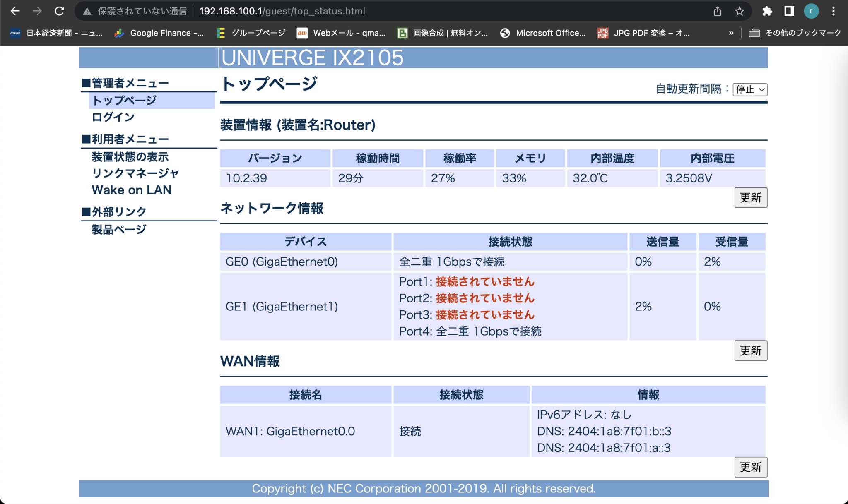Screen dimensions: 848x504
Task: Click the 更新 button under 装置情報
Action: [x=751, y=198]
